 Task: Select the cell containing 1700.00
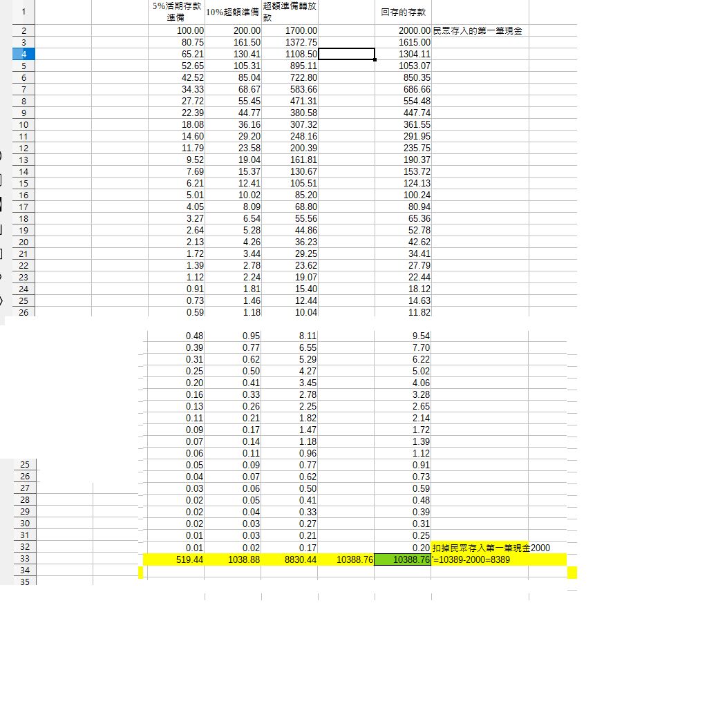pyautogui.click(x=290, y=31)
